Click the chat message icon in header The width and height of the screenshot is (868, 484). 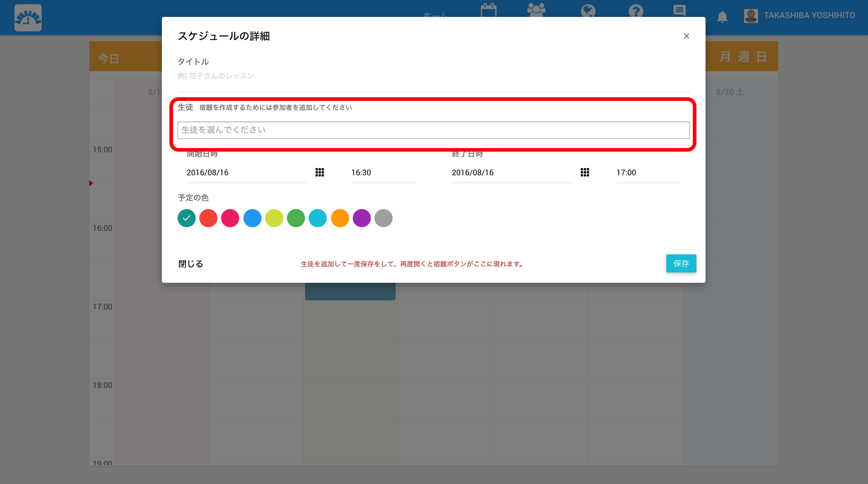click(679, 10)
